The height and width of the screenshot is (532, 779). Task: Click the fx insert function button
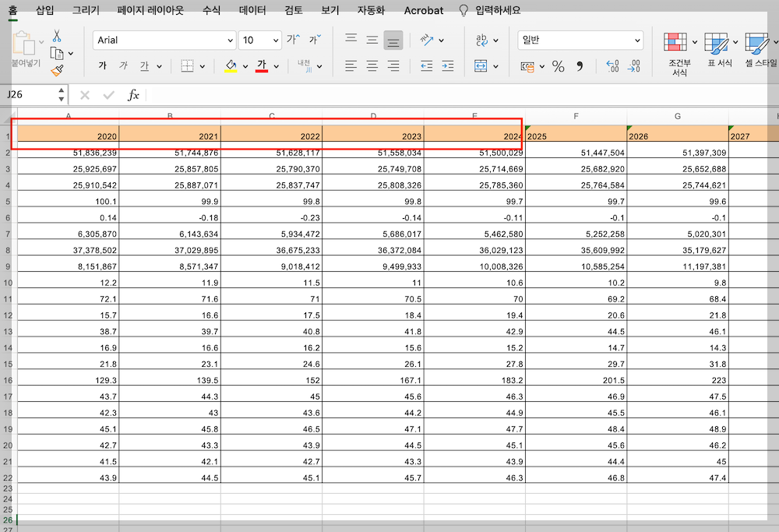[x=133, y=94]
